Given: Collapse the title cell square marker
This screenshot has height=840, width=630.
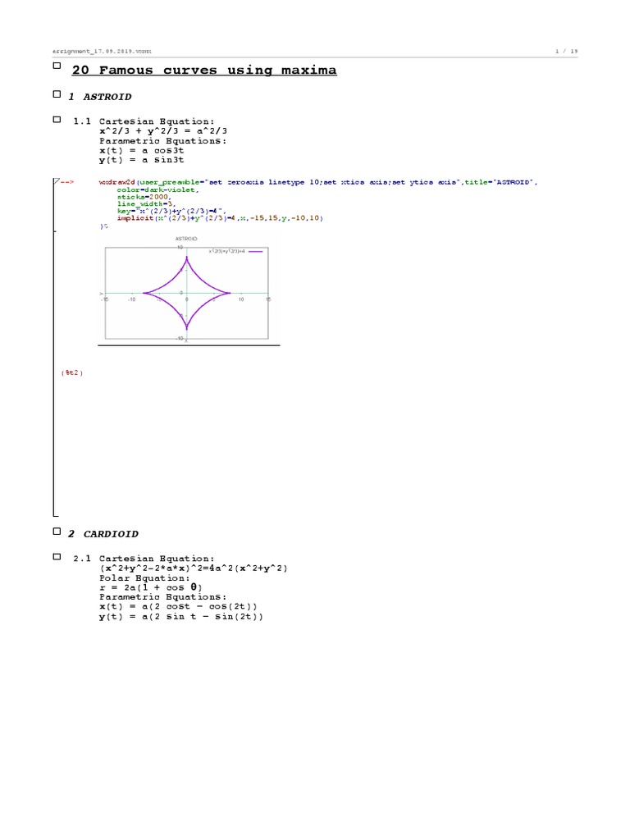Looking at the screenshot, I should pos(57,66).
